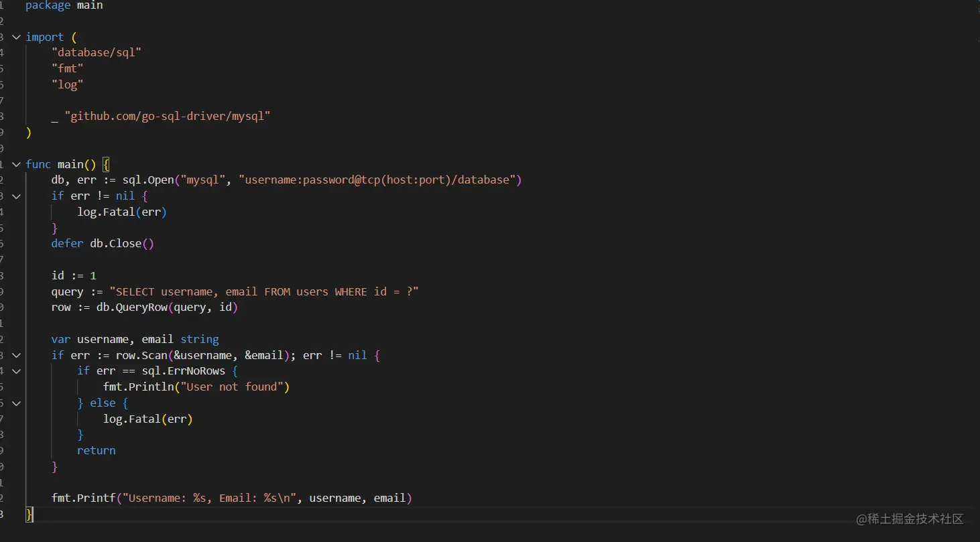Collapse the import block fold chevron
The image size is (980, 542).
(x=16, y=37)
